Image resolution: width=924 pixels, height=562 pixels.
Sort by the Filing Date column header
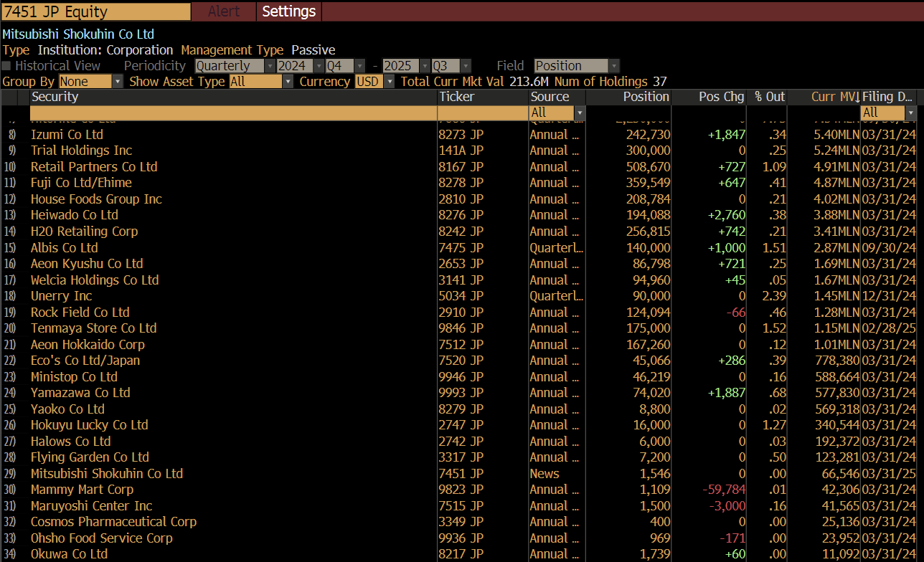[x=889, y=97]
